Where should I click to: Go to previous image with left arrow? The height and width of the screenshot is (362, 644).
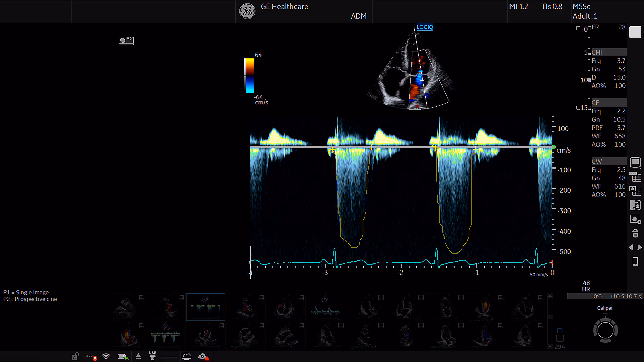631,247
